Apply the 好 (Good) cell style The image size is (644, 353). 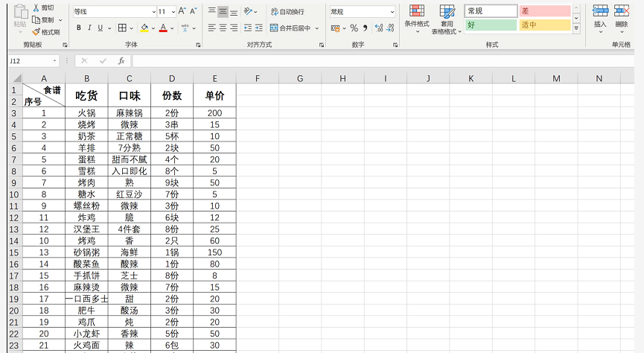point(491,25)
